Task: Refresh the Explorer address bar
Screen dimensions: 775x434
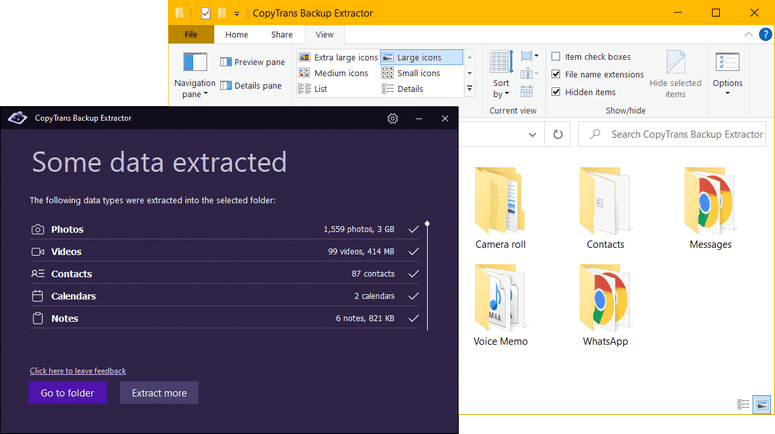Action: [x=558, y=134]
